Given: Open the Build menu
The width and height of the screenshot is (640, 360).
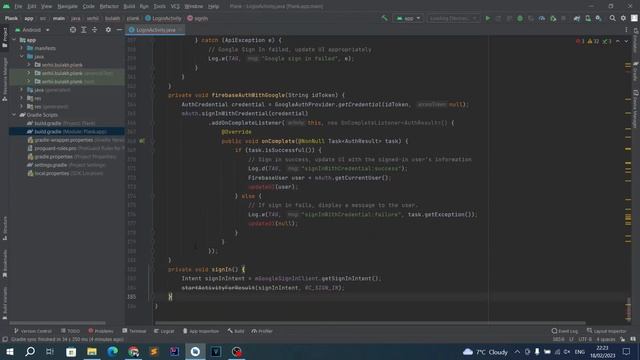Looking at the screenshot, I should coord(129,7).
